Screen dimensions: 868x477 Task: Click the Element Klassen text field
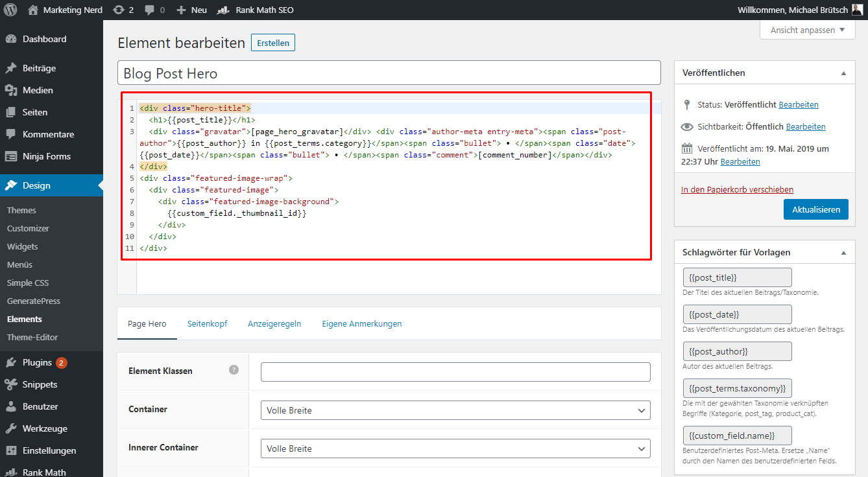[x=455, y=372]
